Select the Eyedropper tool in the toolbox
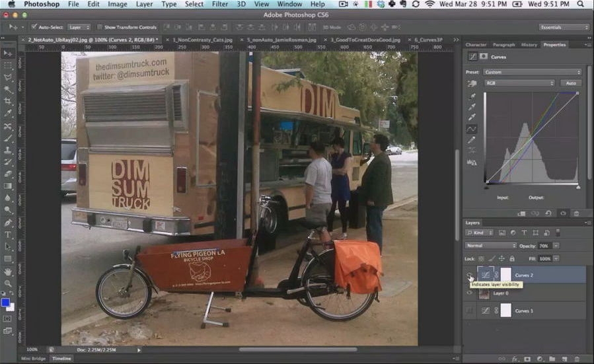594x364 pixels. coord(7,113)
